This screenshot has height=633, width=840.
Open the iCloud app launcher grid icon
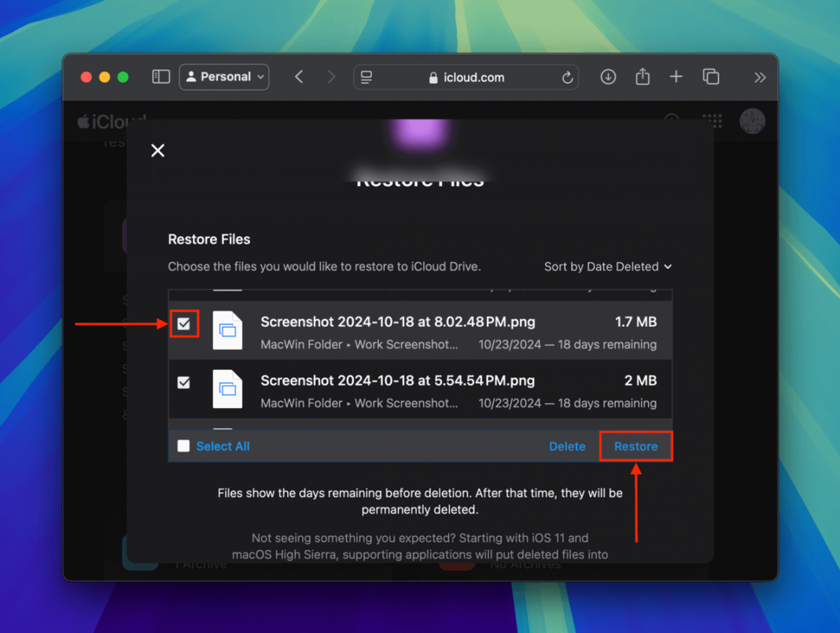coord(713,121)
